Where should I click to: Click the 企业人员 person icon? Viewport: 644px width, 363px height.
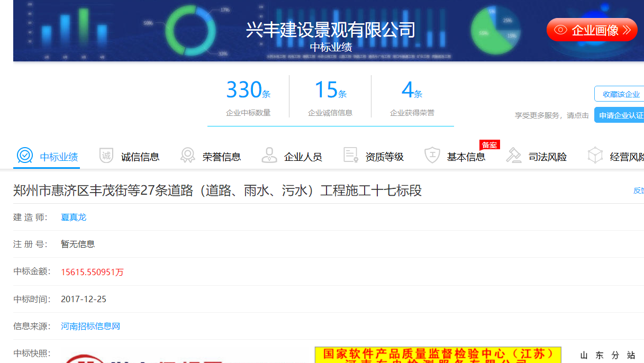pos(269,156)
